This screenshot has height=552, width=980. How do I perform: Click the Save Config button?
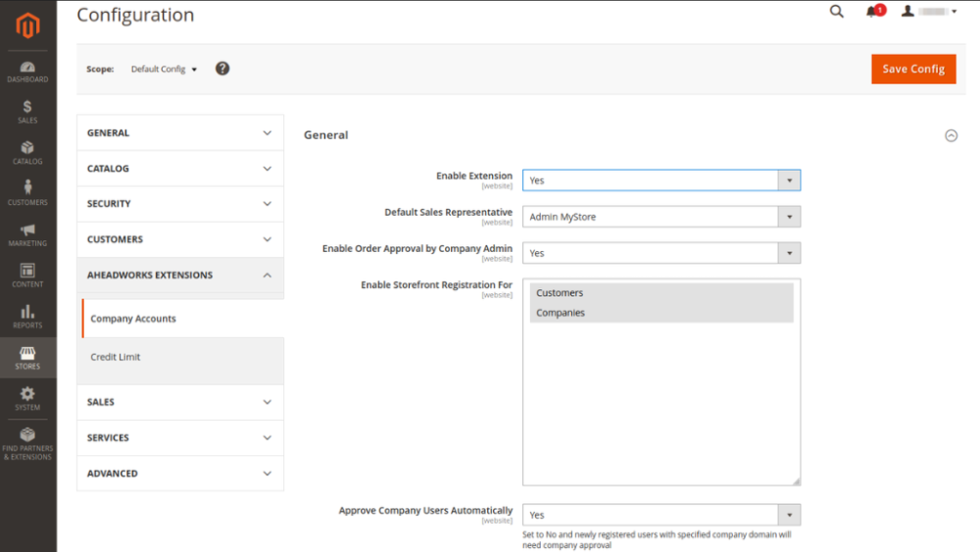[x=913, y=69]
